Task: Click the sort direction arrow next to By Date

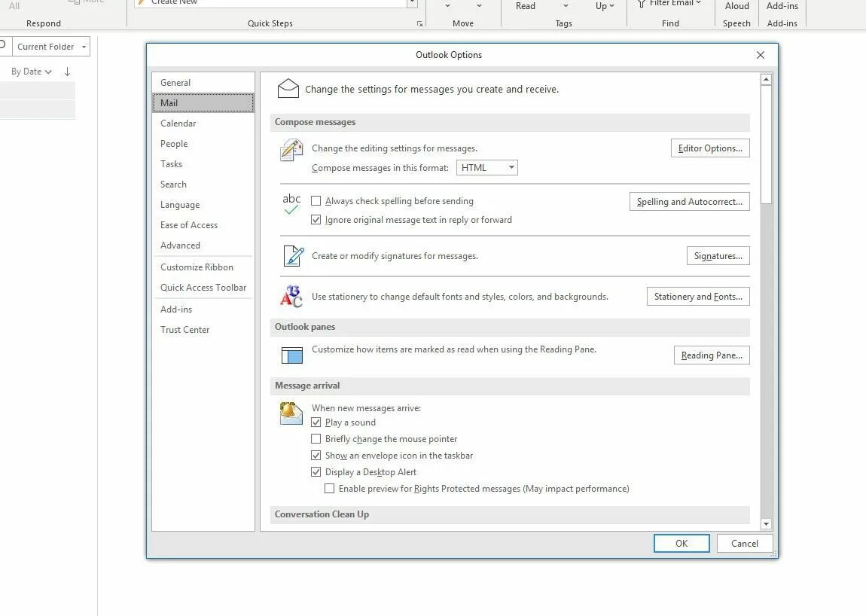Action: pyautogui.click(x=67, y=72)
